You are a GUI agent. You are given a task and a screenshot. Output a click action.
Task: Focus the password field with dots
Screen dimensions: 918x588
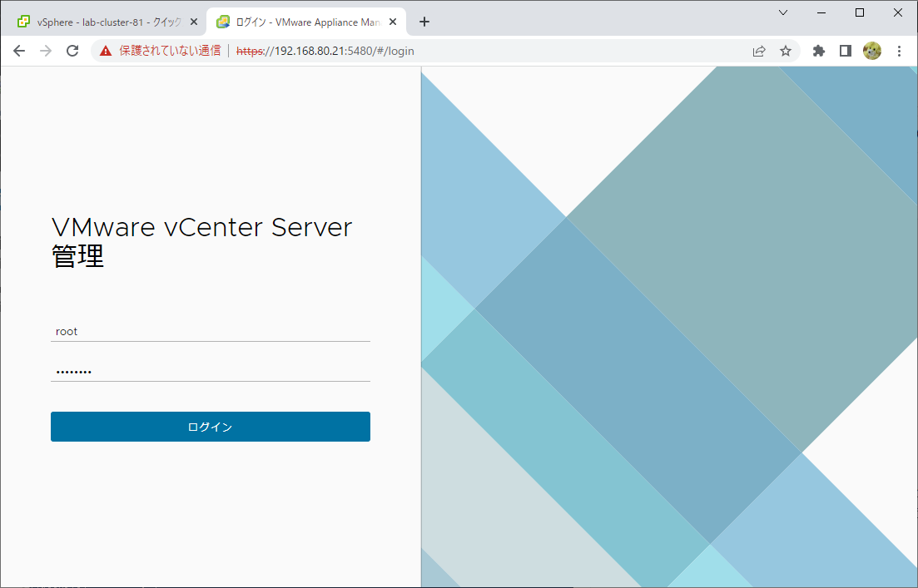coord(211,372)
